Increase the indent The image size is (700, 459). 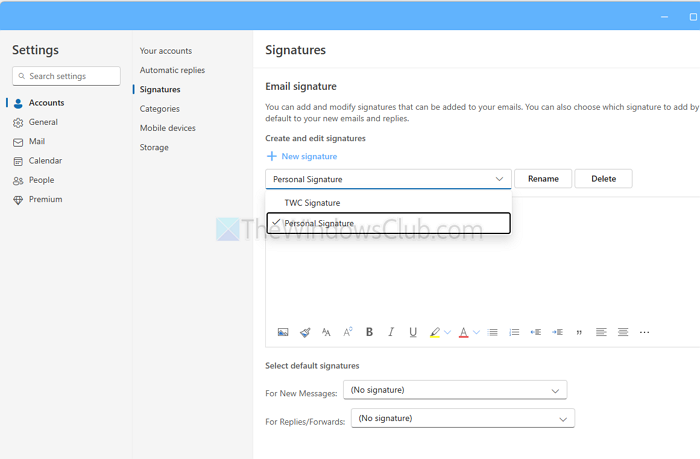click(x=557, y=332)
